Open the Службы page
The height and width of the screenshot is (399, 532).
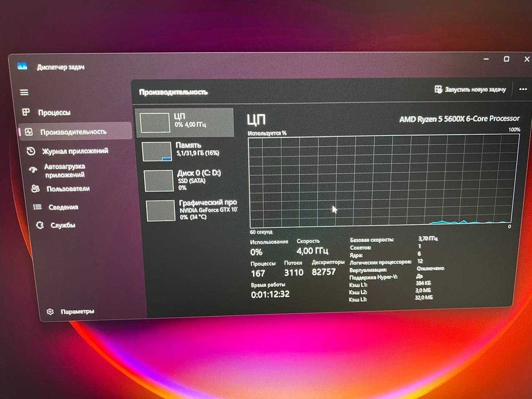[63, 225]
